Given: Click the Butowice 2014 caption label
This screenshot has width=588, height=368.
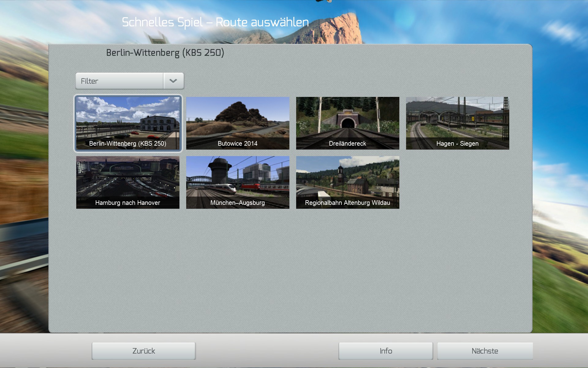Looking at the screenshot, I should [x=238, y=144].
